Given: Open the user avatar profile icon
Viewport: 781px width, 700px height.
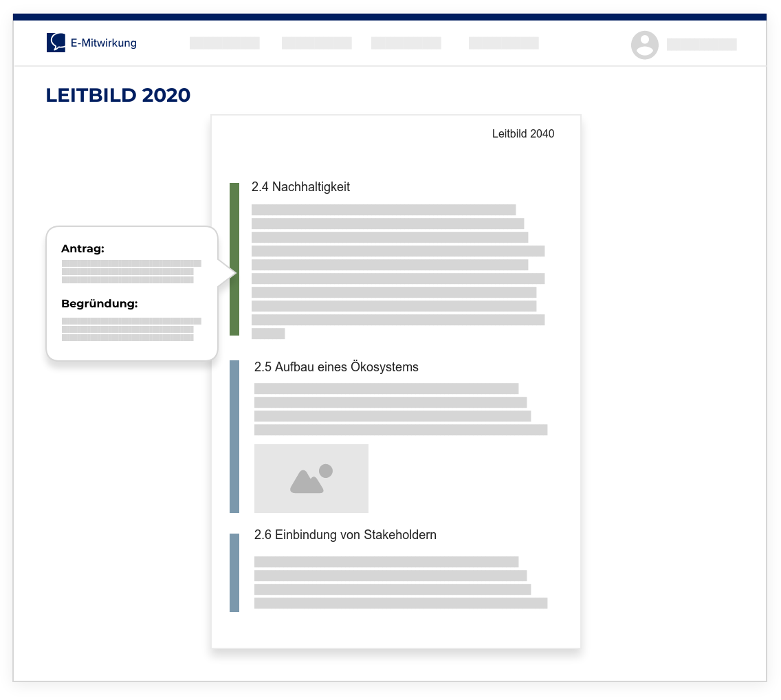Looking at the screenshot, I should point(644,45).
